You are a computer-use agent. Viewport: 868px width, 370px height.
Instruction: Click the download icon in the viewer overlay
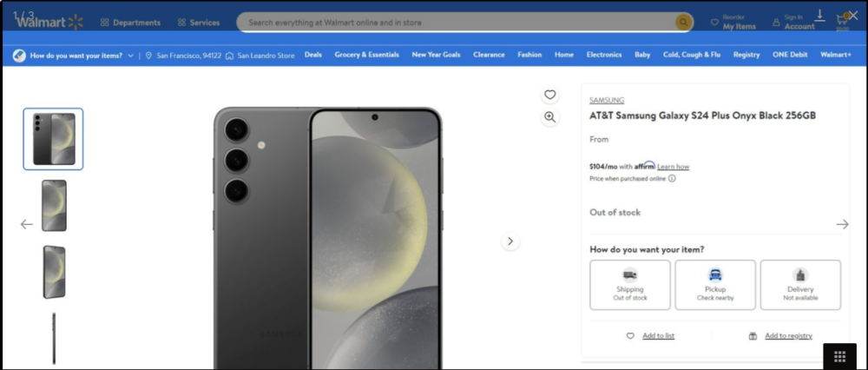[x=820, y=16]
